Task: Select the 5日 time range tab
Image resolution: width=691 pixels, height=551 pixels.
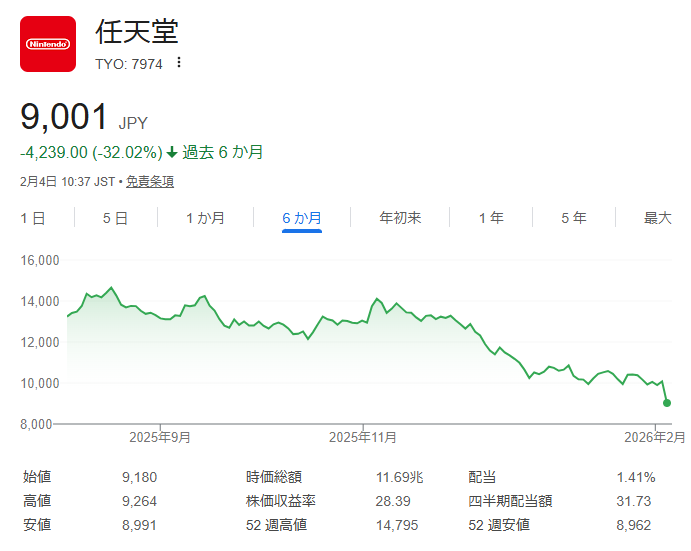Action: pyautogui.click(x=115, y=218)
